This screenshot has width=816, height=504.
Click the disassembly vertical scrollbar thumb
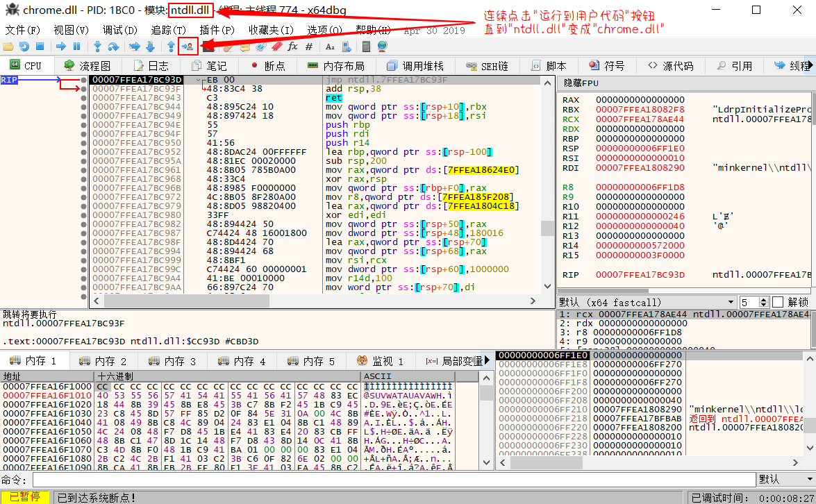click(x=547, y=228)
